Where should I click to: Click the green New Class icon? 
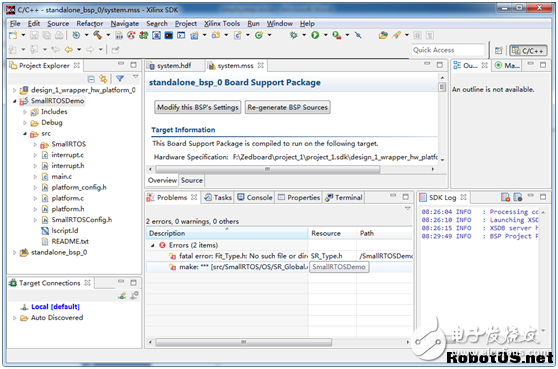259,35
